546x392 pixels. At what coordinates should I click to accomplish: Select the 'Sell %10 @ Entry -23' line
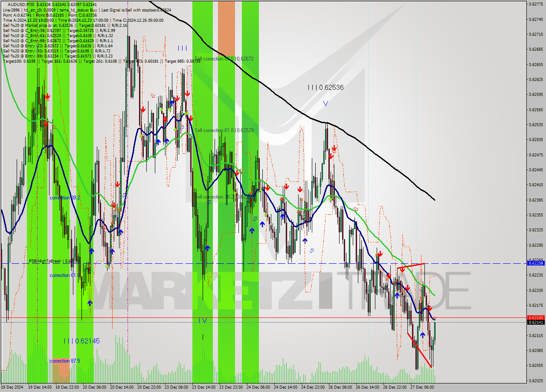click(x=58, y=46)
